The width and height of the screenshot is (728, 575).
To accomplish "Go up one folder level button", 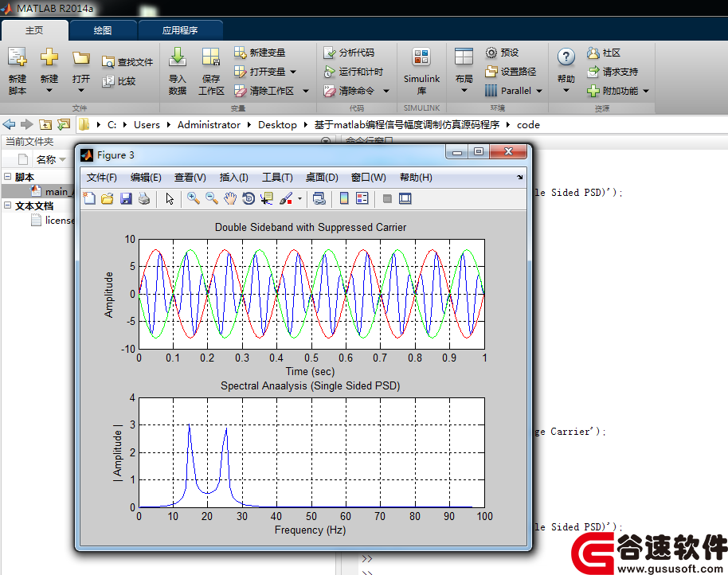I will (x=45, y=124).
